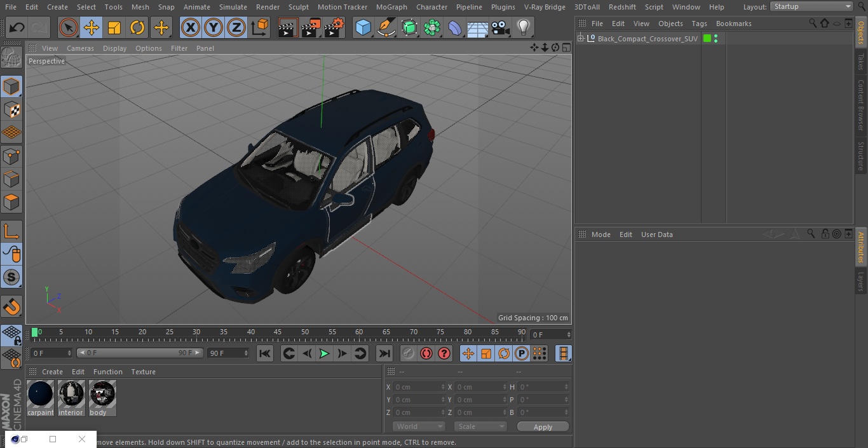Open the Scale mode dropdown

click(480, 426)
